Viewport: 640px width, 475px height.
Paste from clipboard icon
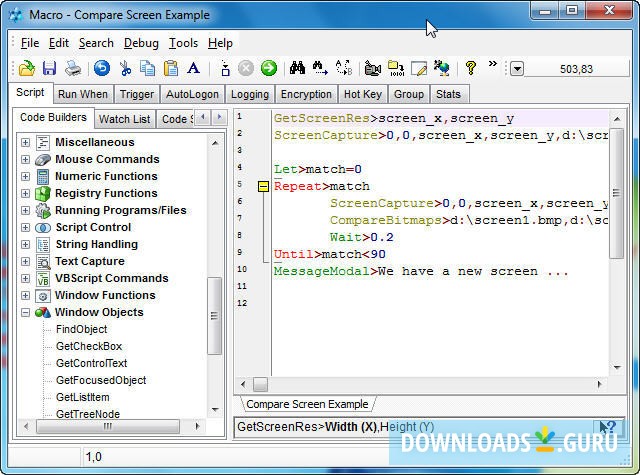(171, 68)
